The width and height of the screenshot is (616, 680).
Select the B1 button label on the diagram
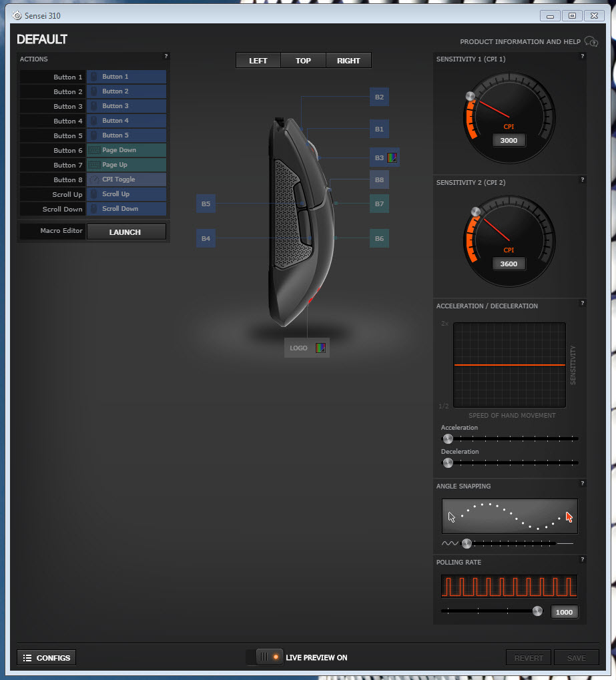coord(379,129)
